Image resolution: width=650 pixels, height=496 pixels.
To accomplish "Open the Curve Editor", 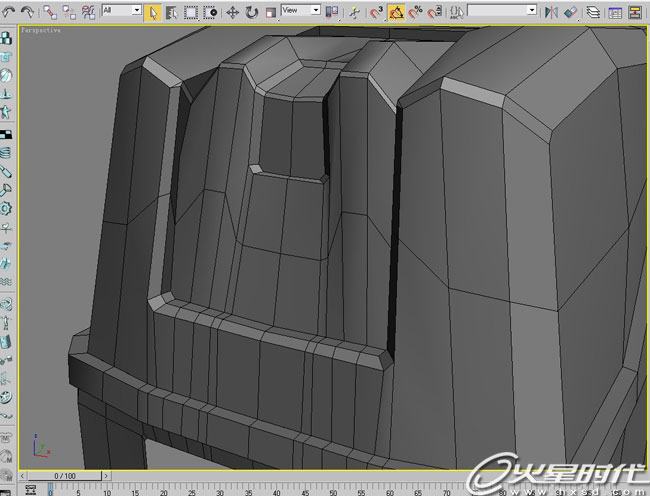I will point(615,13).
